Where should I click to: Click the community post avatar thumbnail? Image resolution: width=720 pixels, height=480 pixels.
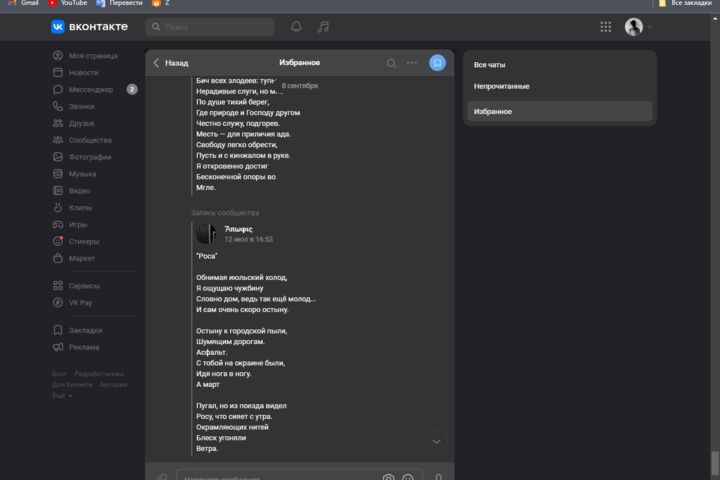pyautogui.click(x=206, y=234)
